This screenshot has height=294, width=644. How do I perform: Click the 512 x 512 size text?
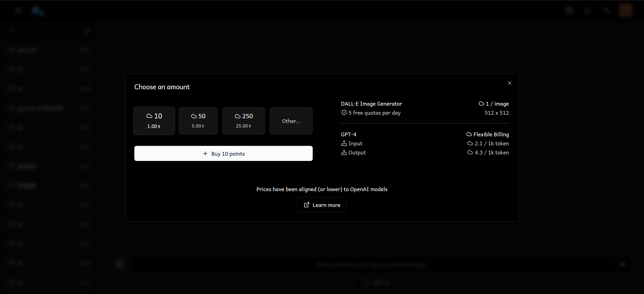point(497,113)
